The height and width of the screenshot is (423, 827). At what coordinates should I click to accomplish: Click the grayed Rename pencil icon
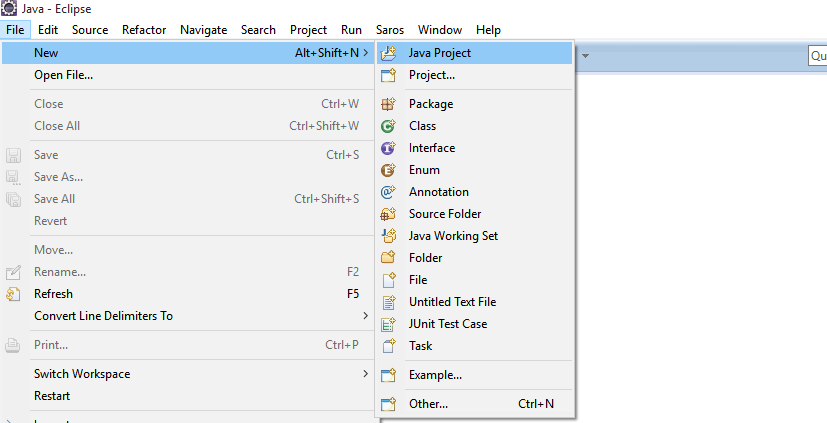coord(13,273)
